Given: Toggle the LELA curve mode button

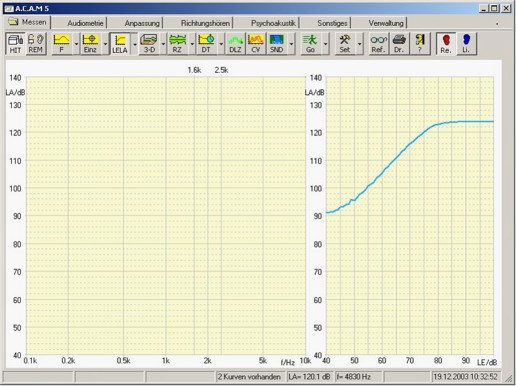Looking at the screenshot, I should click(x=120, y=44).
